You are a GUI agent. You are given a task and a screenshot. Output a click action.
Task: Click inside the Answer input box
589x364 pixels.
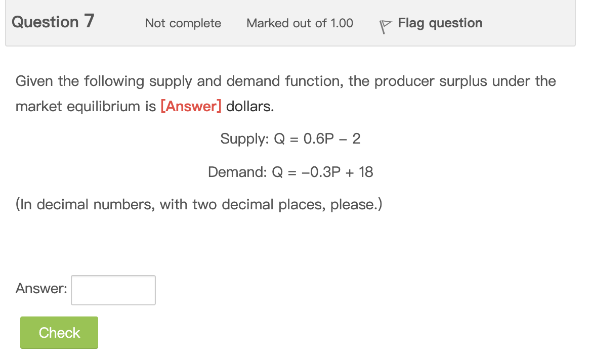[x=113, y=290]
